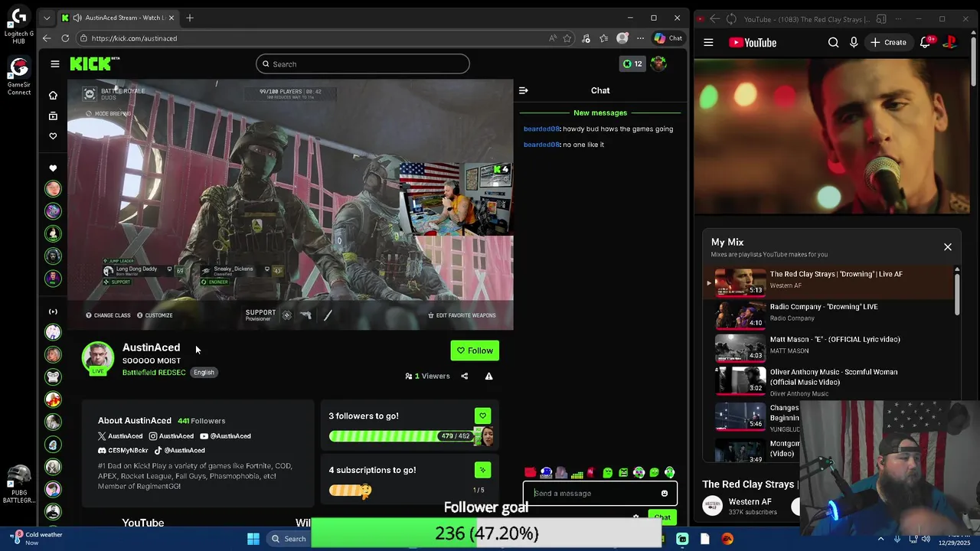The height and width of the screenshot is (551, 980).
Task: Open Windows Start menu
Action: point(253,539)
